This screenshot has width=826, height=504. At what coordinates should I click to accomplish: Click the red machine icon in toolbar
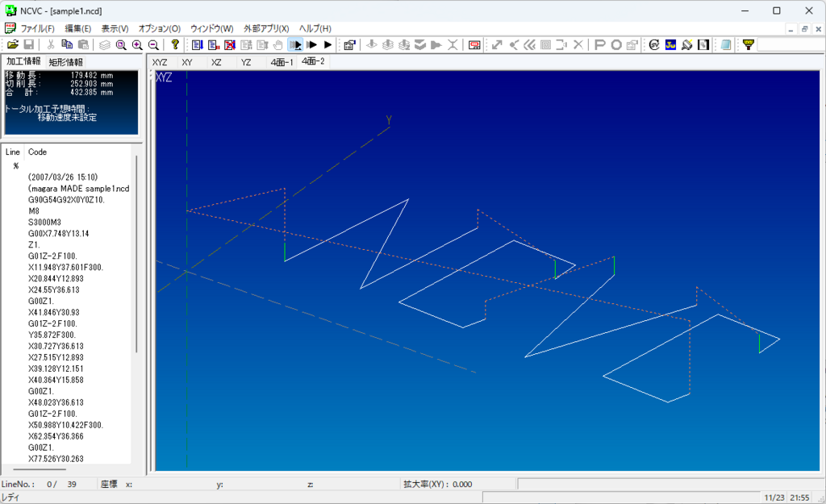[474, 45]
